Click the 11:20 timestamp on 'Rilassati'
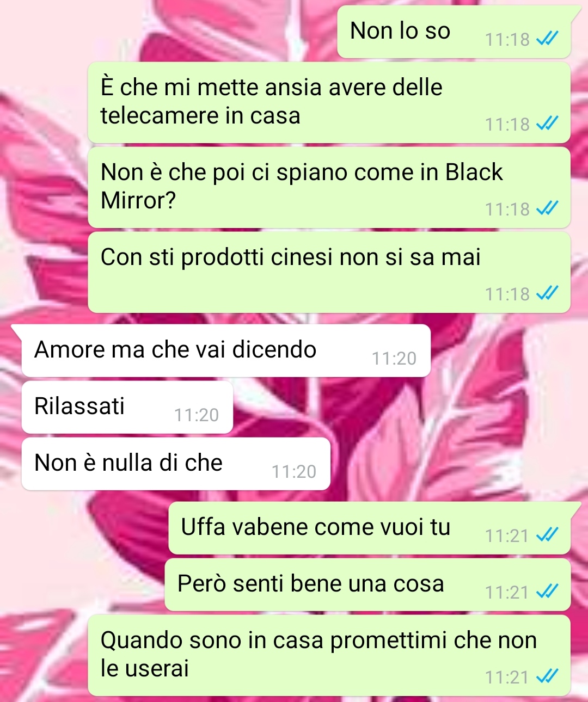The height and width of the screenshot is (702, 588). point(197,415)
